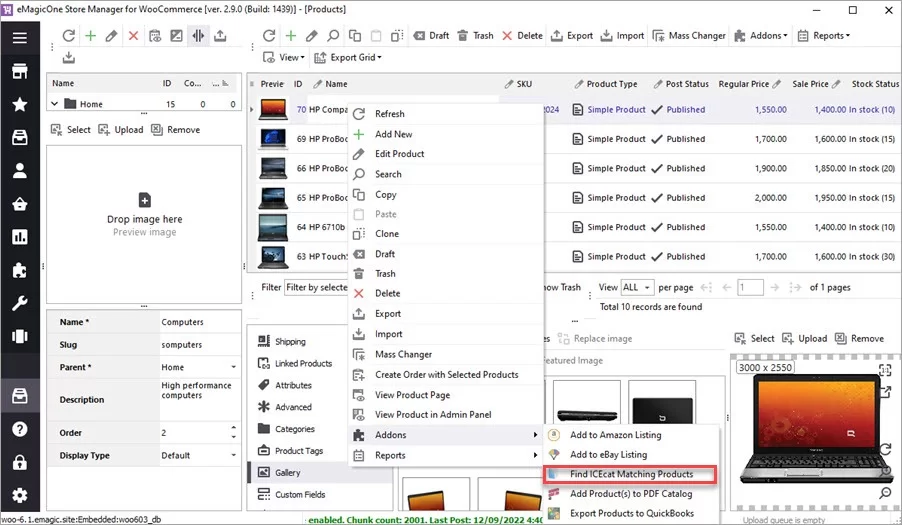
Task: Click the red delete category icon
Action: pyautogui.click(x=133, y=36)
